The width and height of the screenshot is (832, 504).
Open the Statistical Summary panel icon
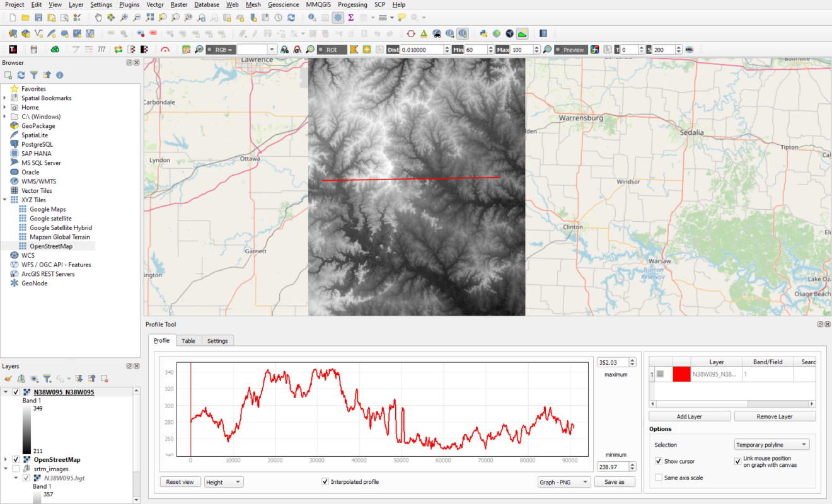point(350,18)
